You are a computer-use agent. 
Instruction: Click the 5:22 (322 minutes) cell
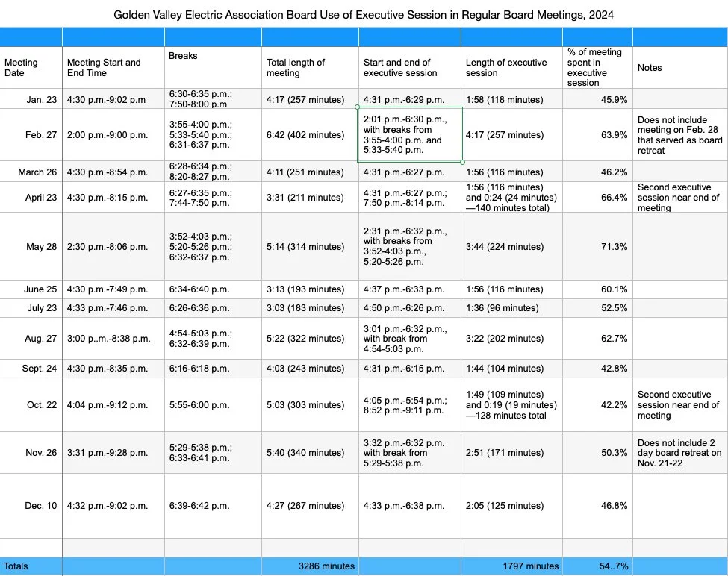tap(310, 339)
